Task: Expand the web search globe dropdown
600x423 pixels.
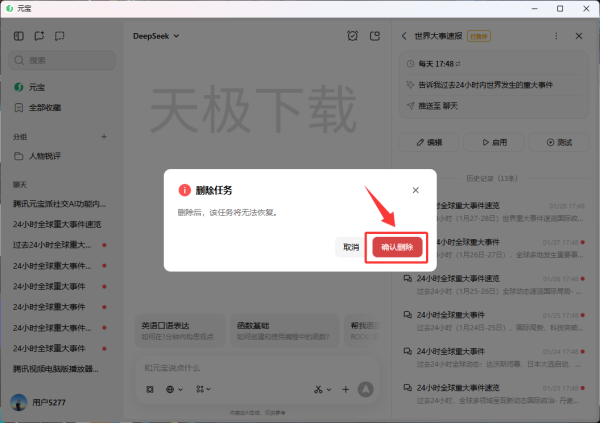Action: pyautogui.click(x=173, y=389)
